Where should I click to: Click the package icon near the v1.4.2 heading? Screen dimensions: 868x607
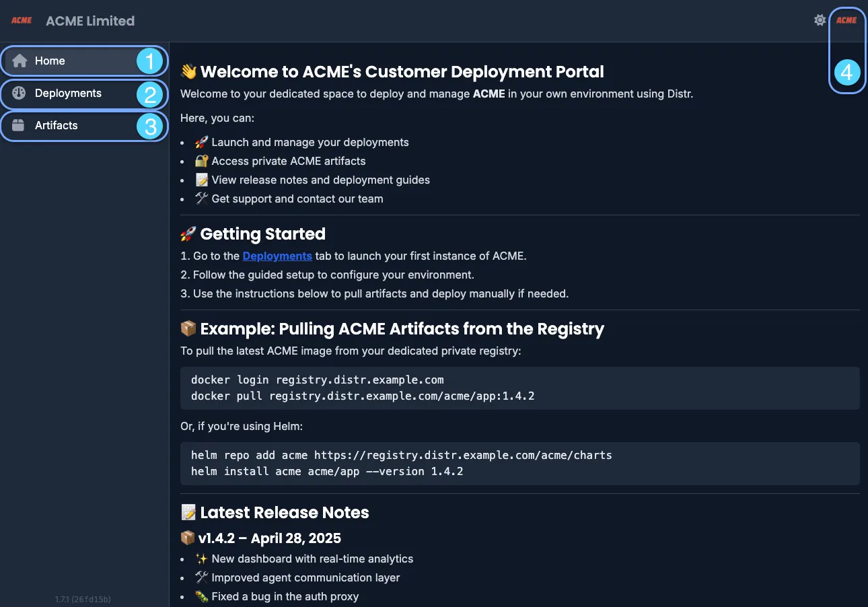[188, 538]
